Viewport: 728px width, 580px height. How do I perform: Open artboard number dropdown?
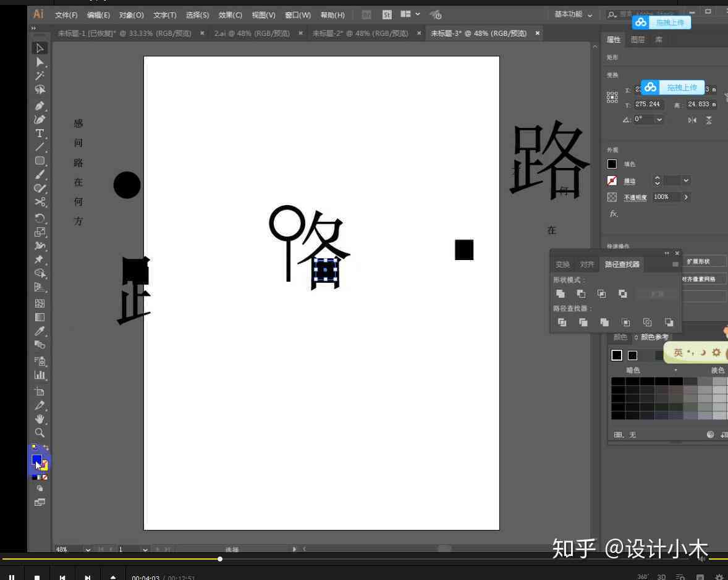145,549
